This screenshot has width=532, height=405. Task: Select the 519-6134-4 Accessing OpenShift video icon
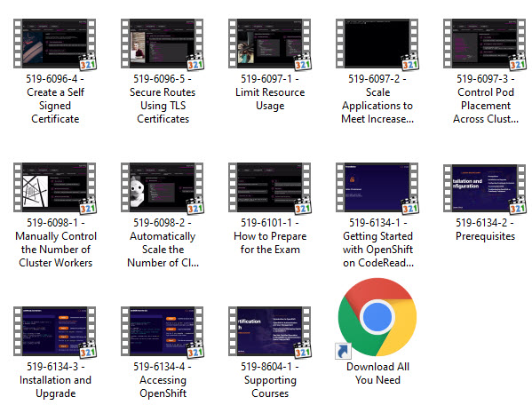coord(163,331)
